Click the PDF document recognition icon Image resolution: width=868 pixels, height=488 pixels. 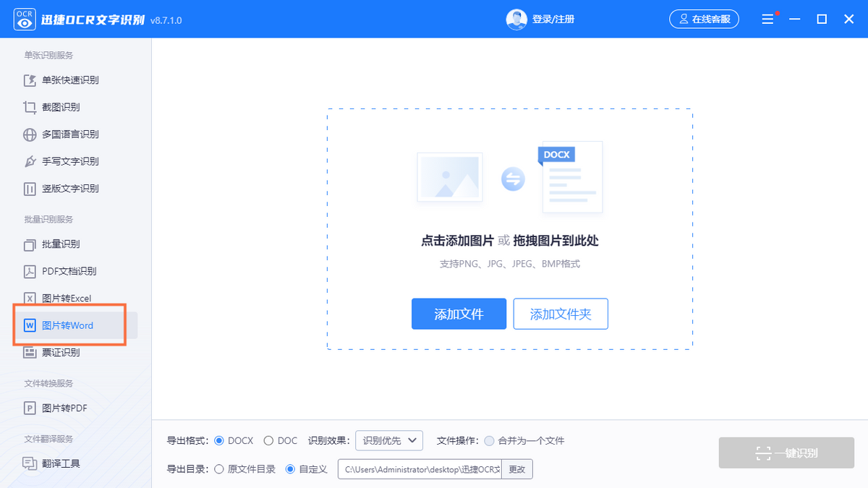click(x=30, y=271)
